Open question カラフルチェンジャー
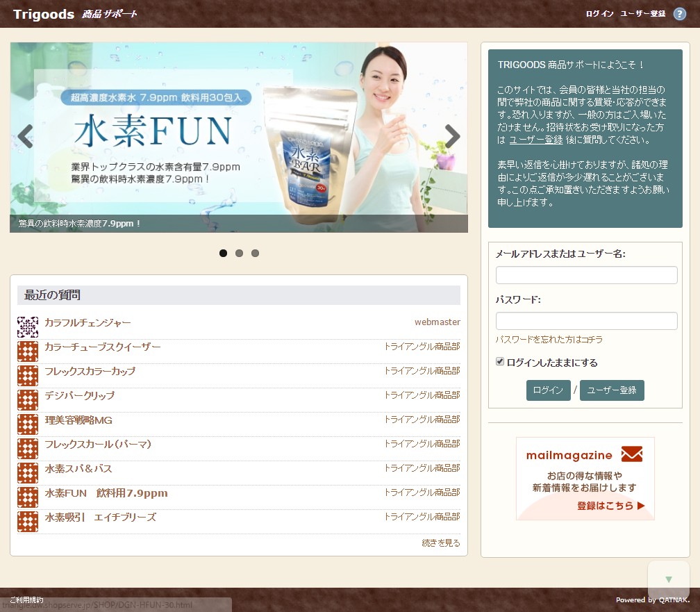 (x=88, y=322)
